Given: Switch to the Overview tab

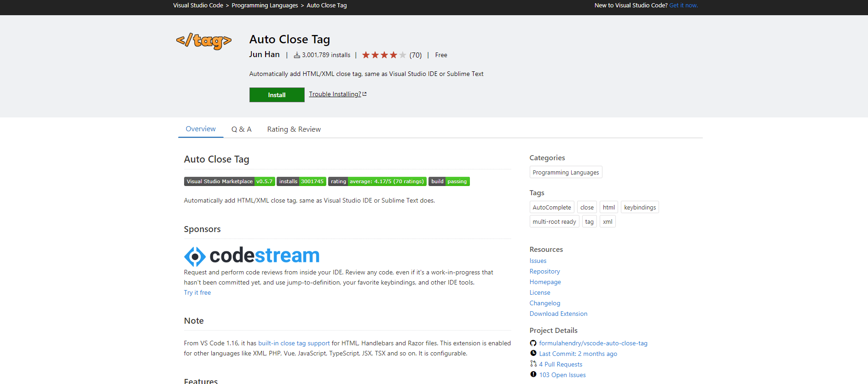Looking at the screenshot, I should [201, 129].
